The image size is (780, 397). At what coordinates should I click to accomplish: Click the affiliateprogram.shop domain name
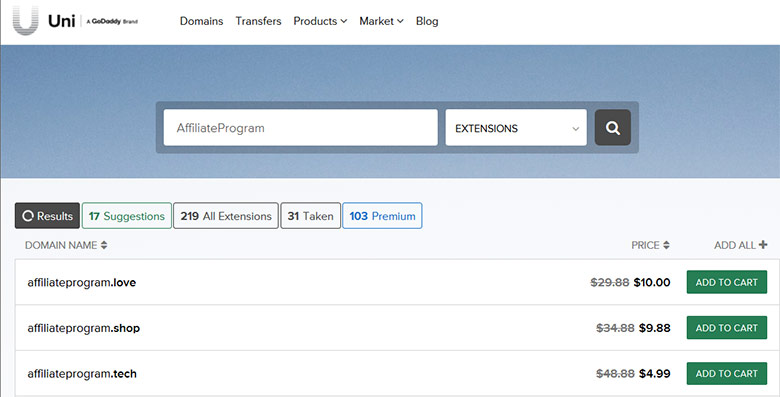click(x=84, y=328)
